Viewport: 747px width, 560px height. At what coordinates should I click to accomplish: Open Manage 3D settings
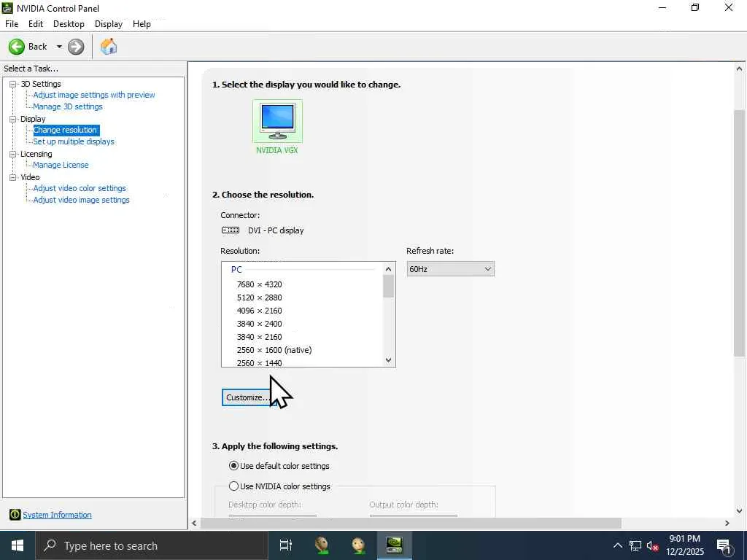point(68,106)
